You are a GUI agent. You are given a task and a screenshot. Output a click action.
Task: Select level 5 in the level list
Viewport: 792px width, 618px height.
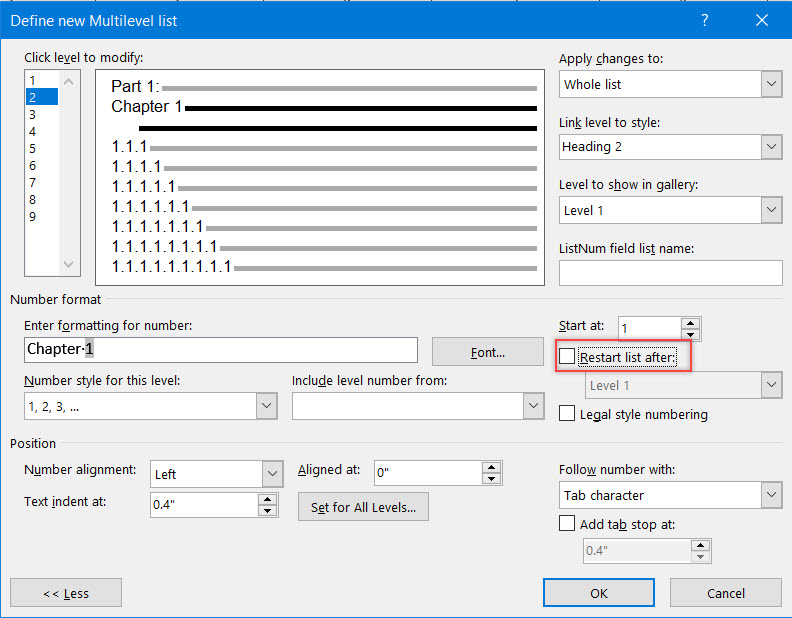(x=42, y=149)
